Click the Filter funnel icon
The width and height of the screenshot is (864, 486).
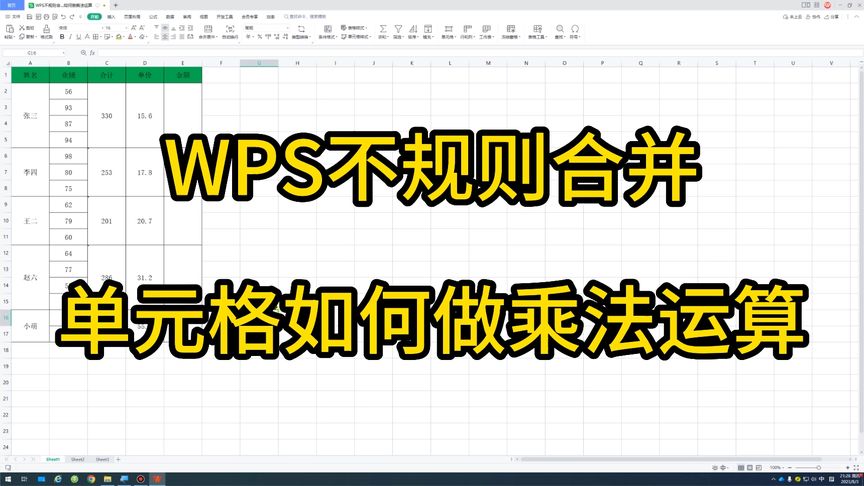click(x=398, y=28)
